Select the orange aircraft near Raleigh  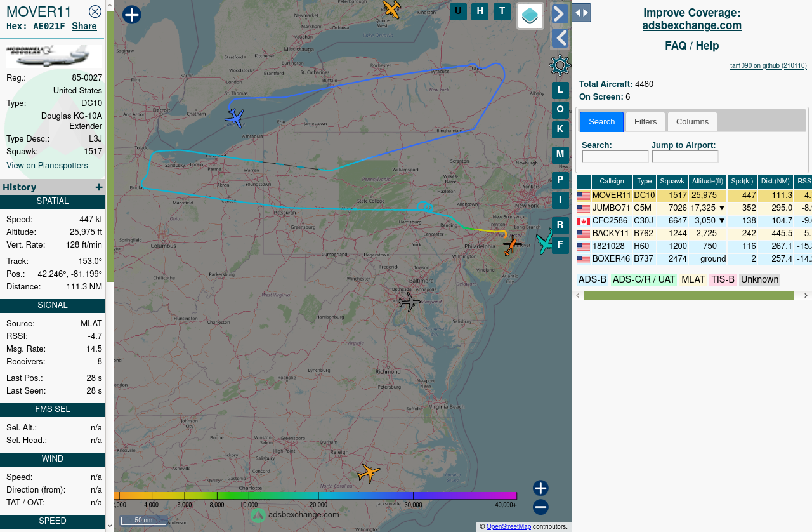tap(369, 473)
